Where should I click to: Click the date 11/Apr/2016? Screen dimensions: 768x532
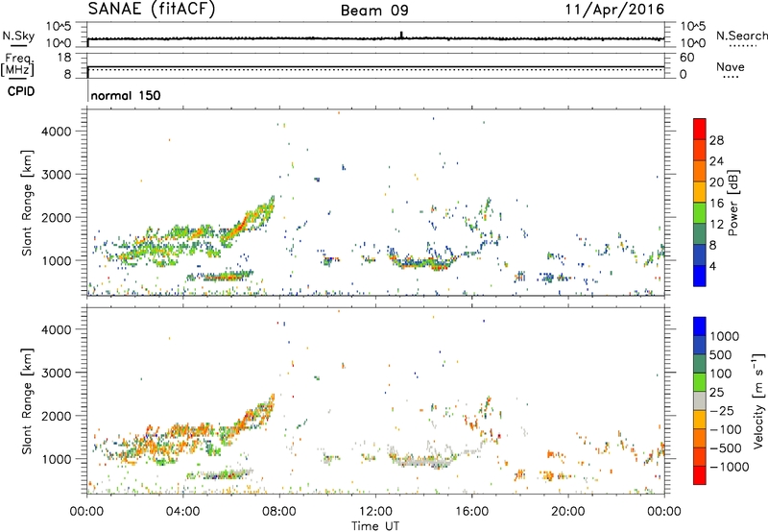click(x=614, y=10)
